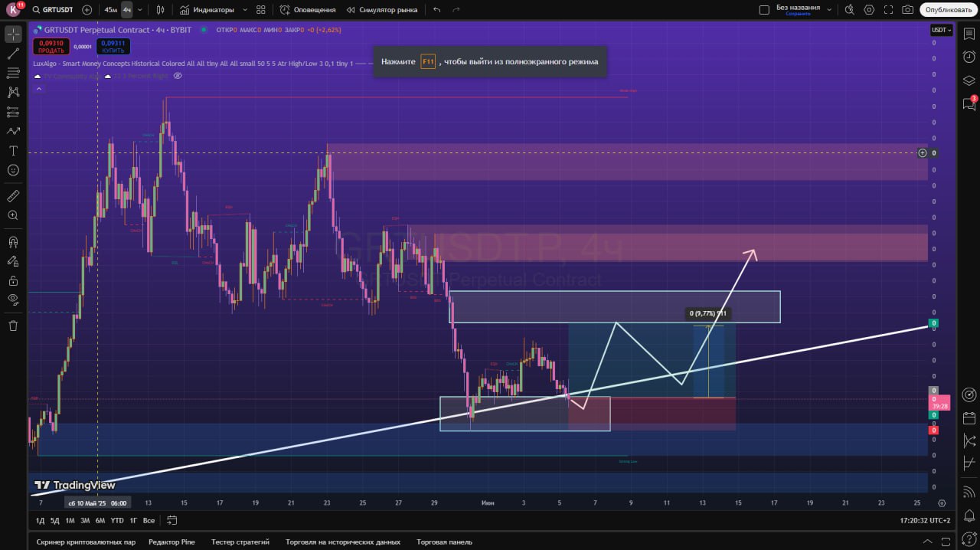This screenshot has height=550, width=980.
Task: Create alert via Оповещения button
Action: 308,10
